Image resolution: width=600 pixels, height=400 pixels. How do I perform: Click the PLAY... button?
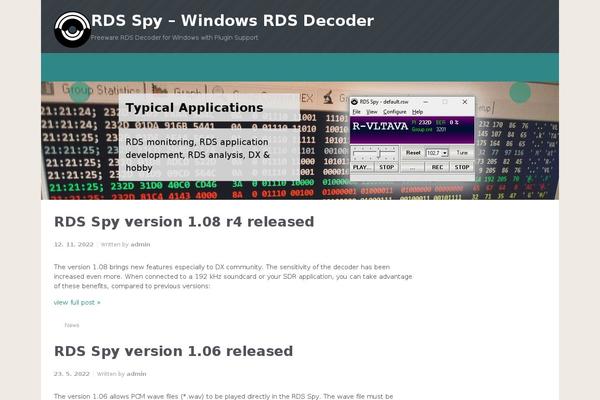point(362,167)
